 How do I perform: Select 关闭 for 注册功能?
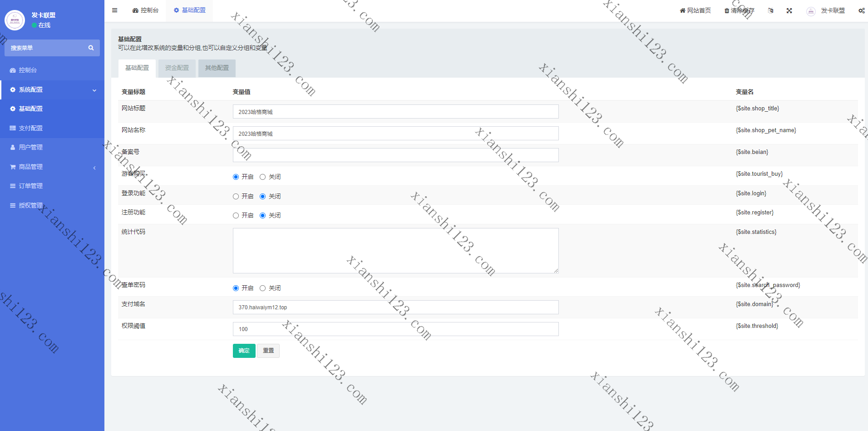coord(262,215)
